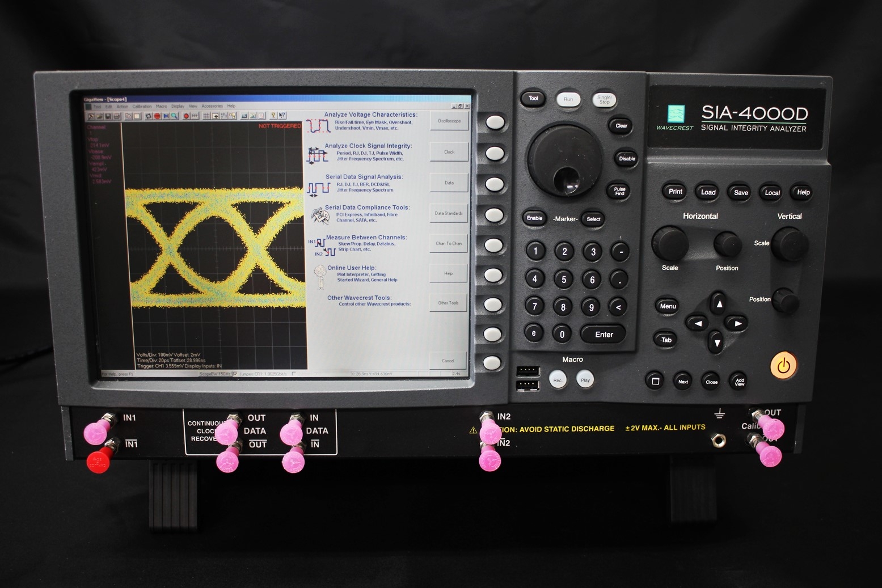
Task: Push the Macro Play key
Action: pos(585,380)
